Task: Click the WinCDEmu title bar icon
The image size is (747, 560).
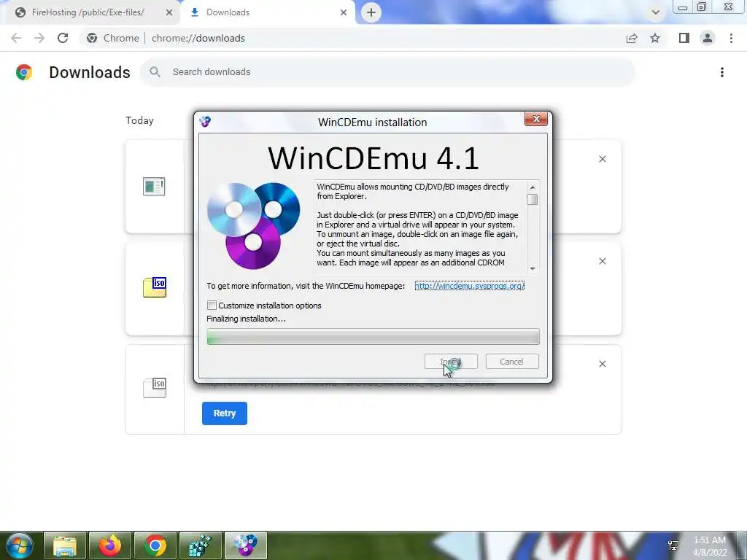Action: [205, 122]
